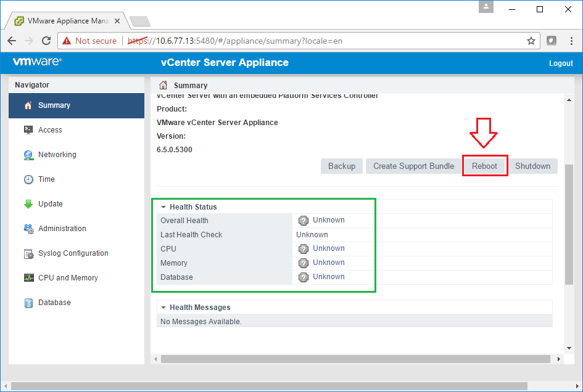The image size is (583, 392).
Task: Click the Navigator panel heading
Action: (32, 84)
